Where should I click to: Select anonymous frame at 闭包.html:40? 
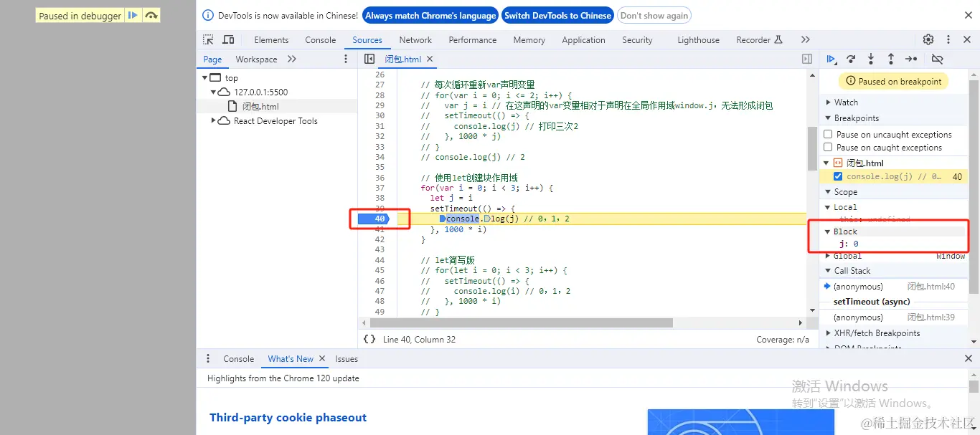[895, 287]
